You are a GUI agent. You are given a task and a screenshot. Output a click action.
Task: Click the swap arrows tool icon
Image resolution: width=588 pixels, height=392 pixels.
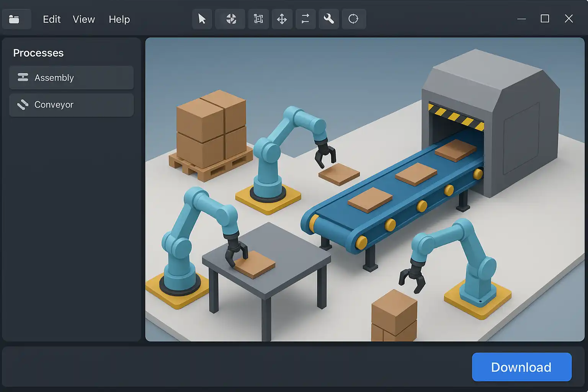pos(305,19)
